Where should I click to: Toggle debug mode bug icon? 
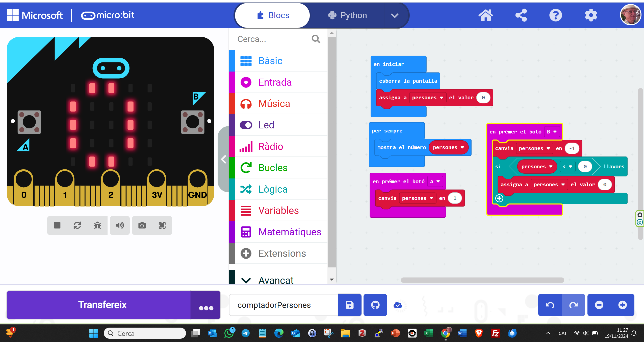(97, 225)
